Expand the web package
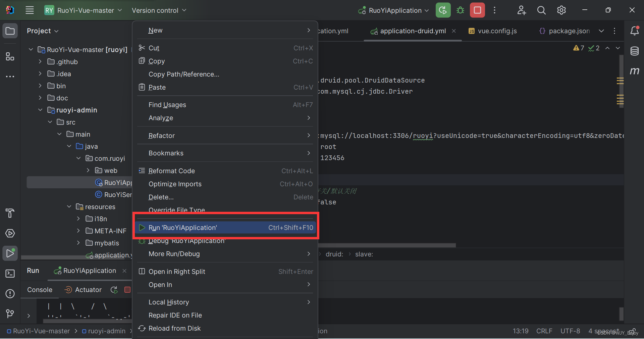644x339 pixels. pyautogui.click(x=88, y=171)
